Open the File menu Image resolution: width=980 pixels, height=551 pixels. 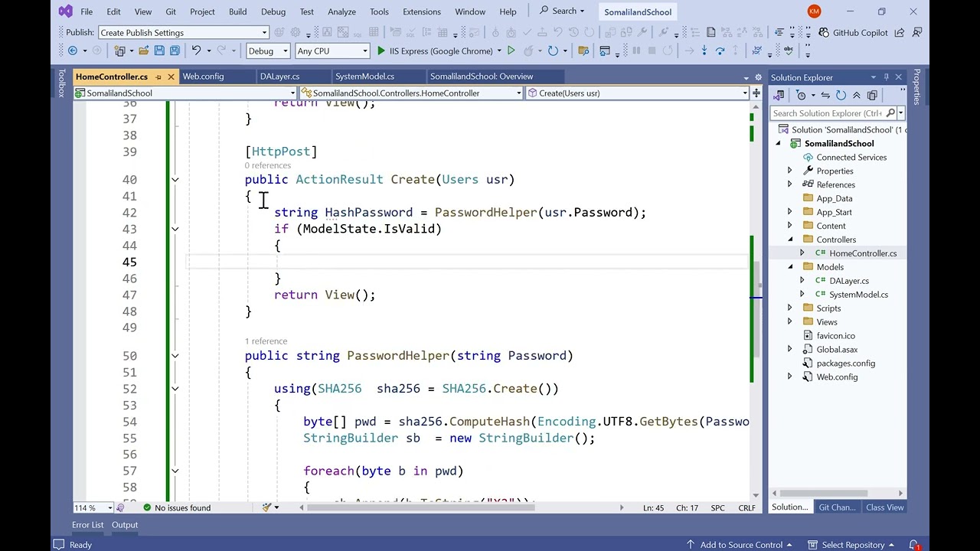[87, 11]
